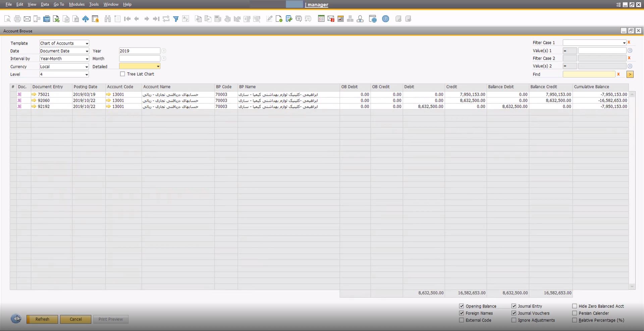
Task: Click the Year input field
Action: point(140,51)
